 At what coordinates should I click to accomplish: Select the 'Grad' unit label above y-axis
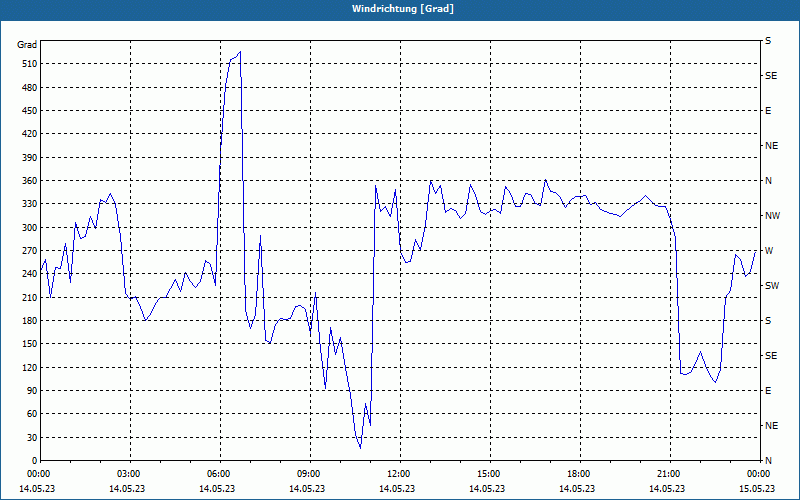pyautogui.click(x=27, y=45)
